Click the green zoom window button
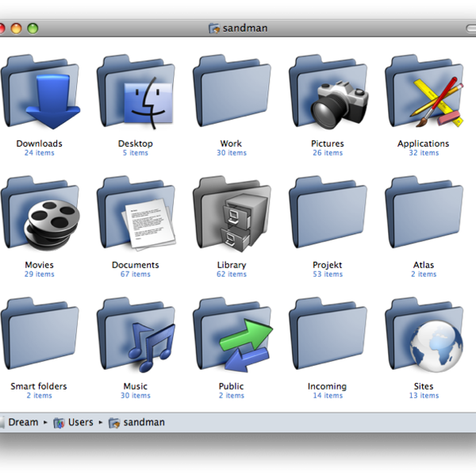The width and height of the screenshot is (476, 476). click(x=33, y=29)
